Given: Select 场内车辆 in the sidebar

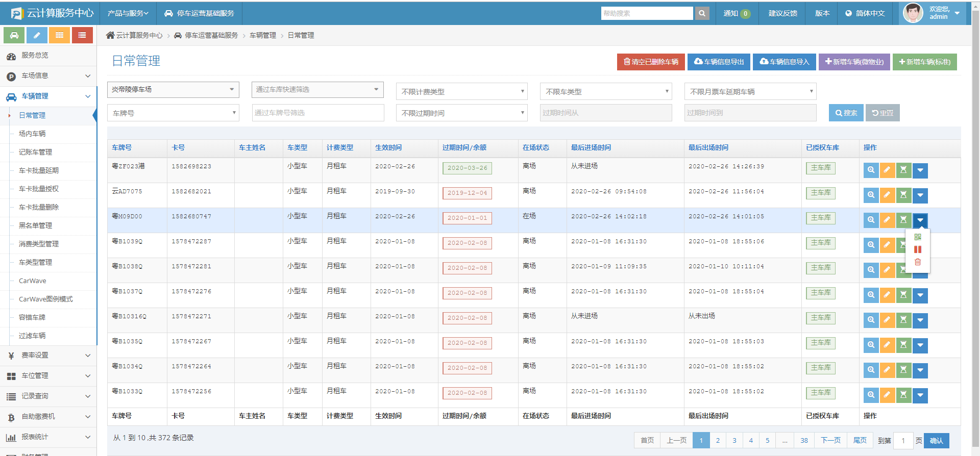Looking at the screenshot, I should [32, 134].
